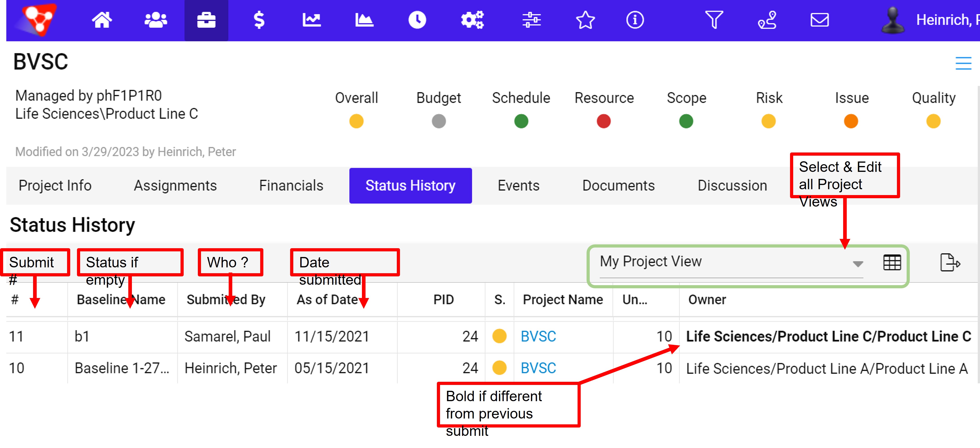Click the table grid icon beside My Project View
The width and height of the screenshot is (980, 448).
coord(892,262)
